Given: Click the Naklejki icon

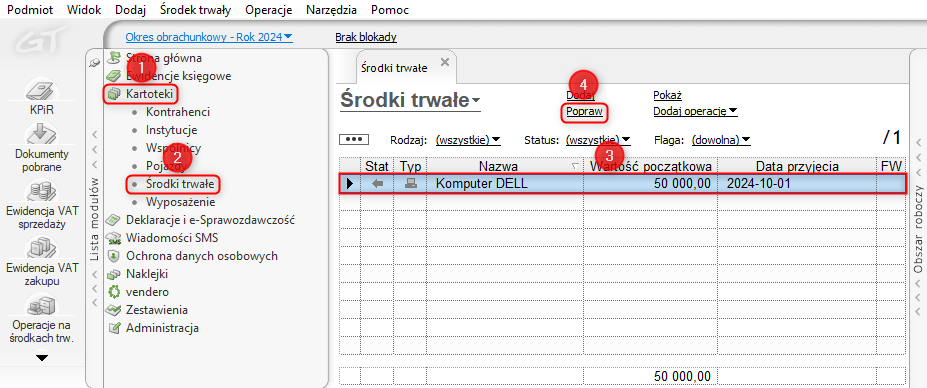Looking at the screenshot, I should [x=113, y=274].
